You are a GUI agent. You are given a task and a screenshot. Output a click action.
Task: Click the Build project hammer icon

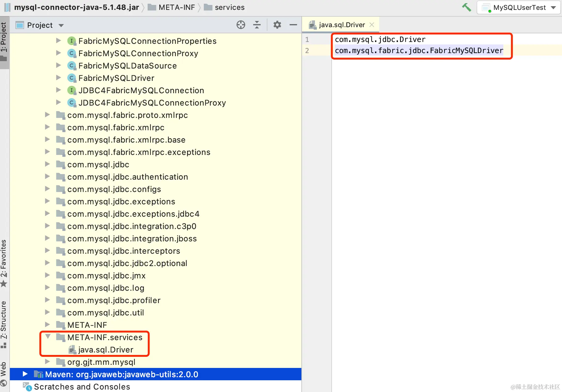[x=466, y=7]
